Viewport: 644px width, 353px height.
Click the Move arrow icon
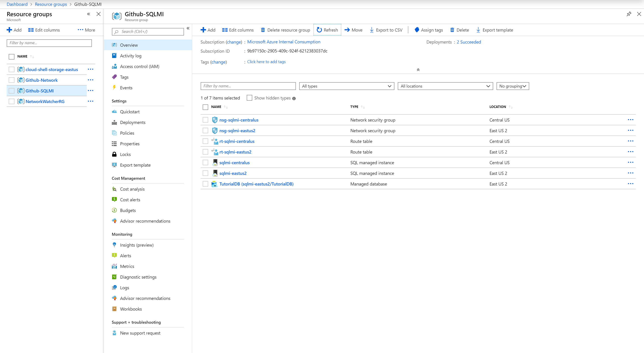347,30
